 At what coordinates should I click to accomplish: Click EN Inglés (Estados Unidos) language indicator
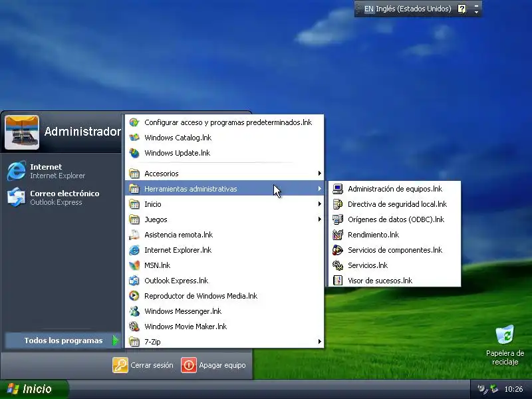[x=408, y=9]
